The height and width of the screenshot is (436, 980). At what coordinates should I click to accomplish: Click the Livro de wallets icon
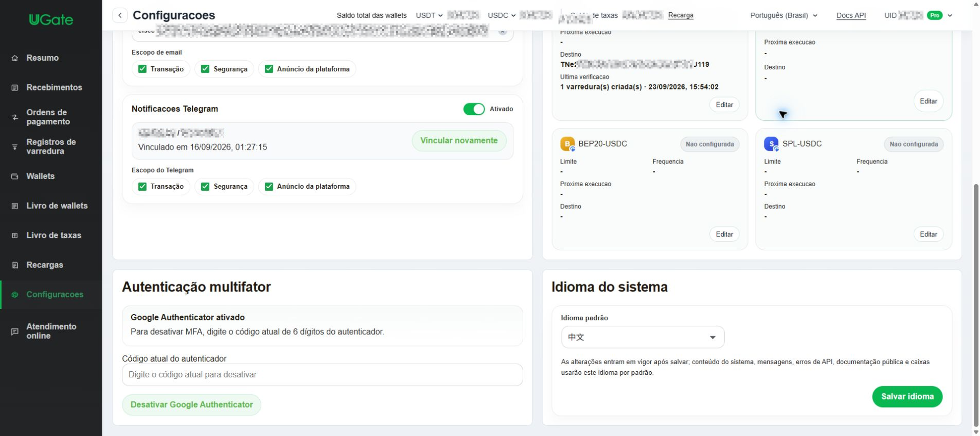(x=15, y=206)
